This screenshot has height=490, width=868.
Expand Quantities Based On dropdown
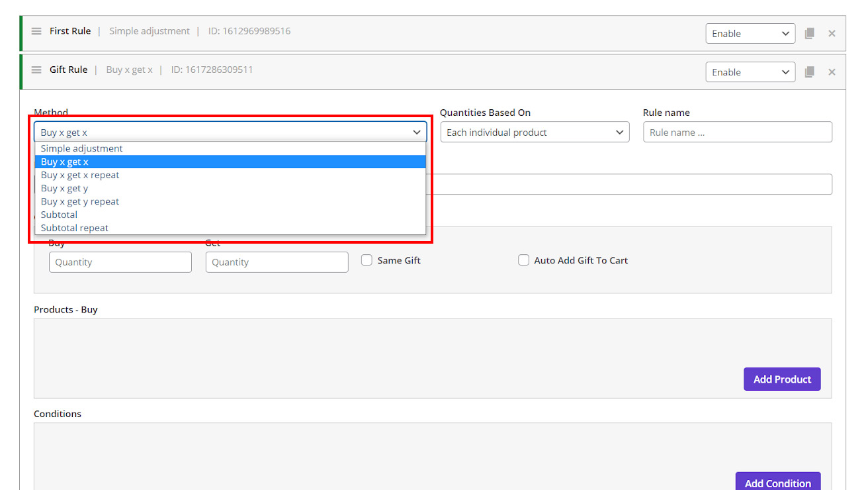point(535,132)
